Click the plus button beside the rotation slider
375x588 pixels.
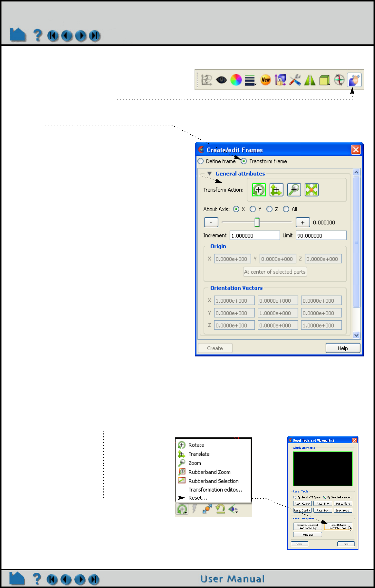pos(303,222)
